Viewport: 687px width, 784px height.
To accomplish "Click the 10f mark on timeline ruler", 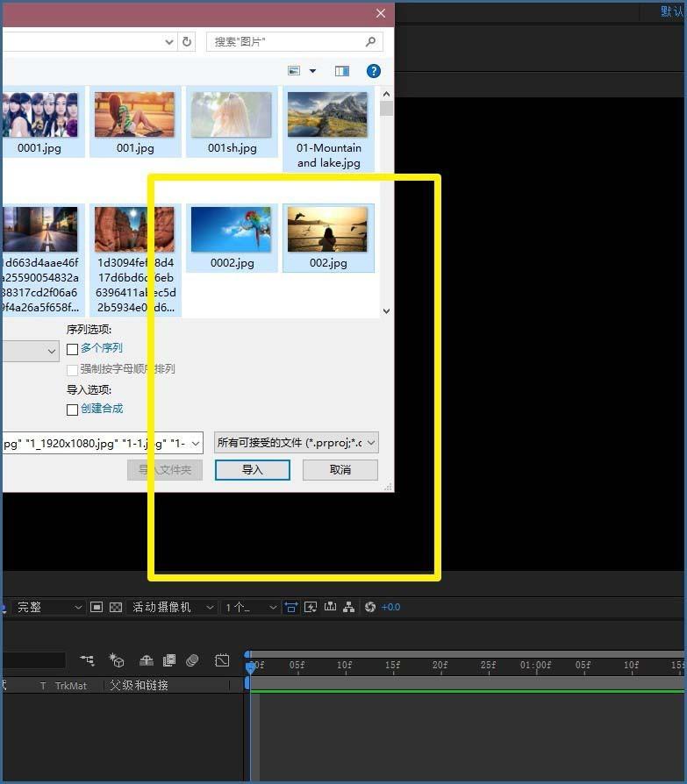I will [344, 666].
